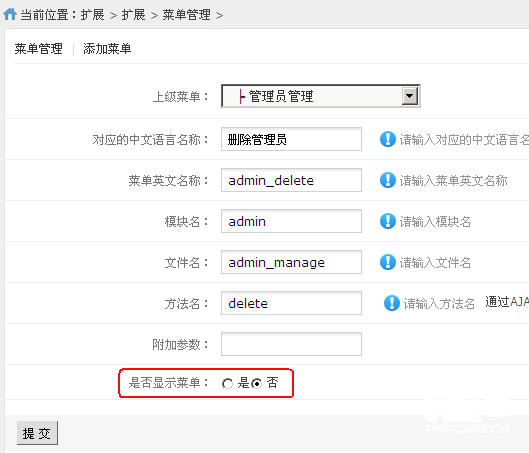The image size is (529, 453).
Task: Switch to the 添加菜单 tab
Action: click(107, 49)
